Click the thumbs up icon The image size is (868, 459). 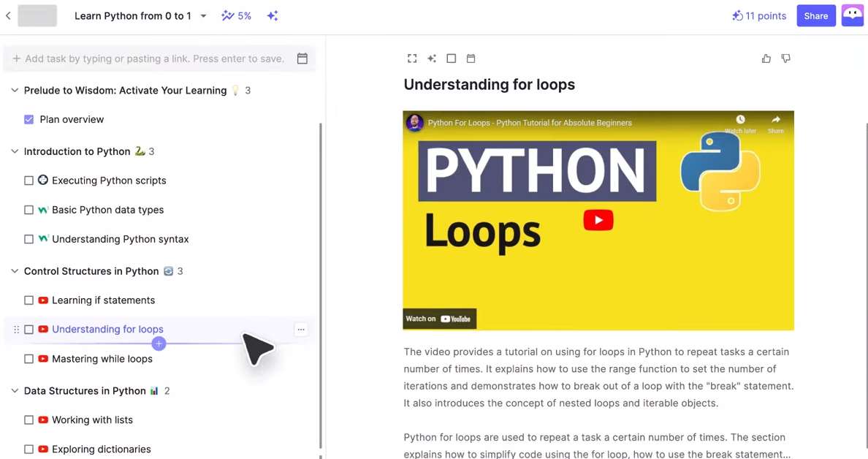click(766, 58)
